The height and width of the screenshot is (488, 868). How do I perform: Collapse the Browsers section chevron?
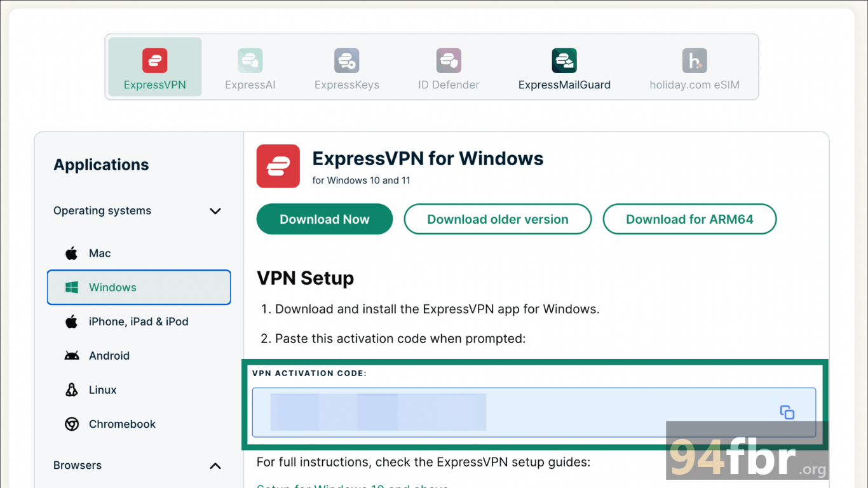point(215,466)
